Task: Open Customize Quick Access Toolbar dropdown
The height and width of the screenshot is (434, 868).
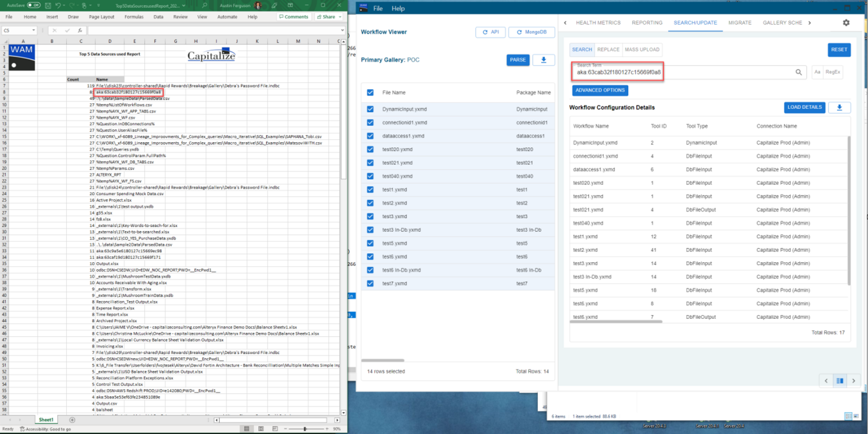Action: (x=98, y=6)
